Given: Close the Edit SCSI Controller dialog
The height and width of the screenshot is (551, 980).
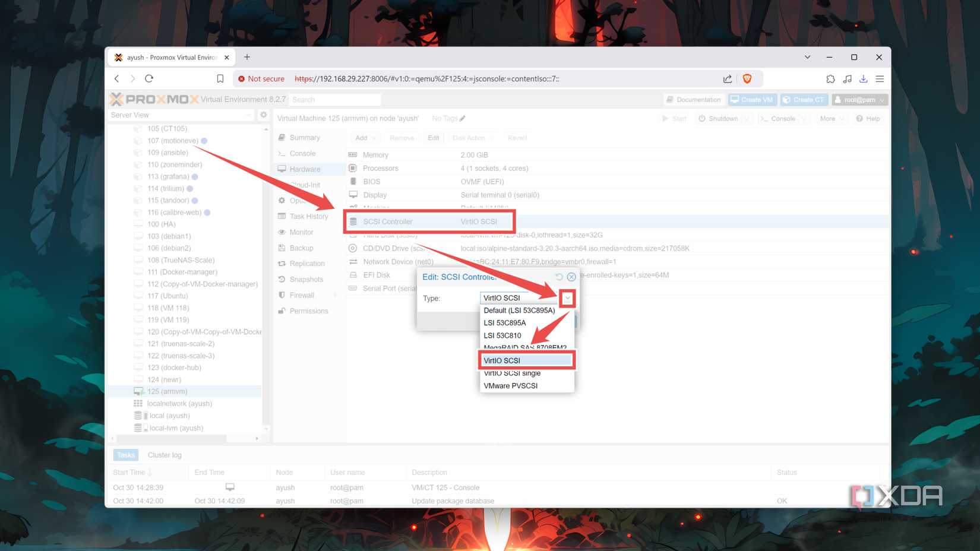Looking at the screenshot, I should point(571,277).
